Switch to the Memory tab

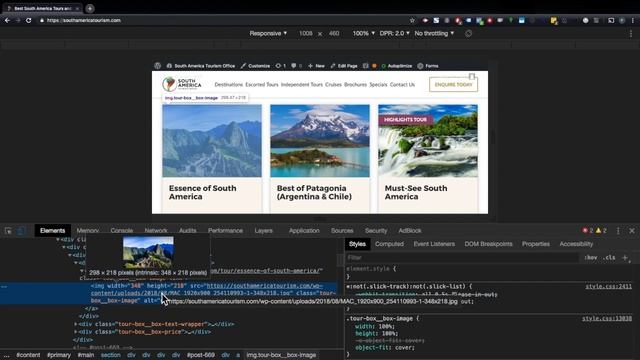pyautogui.click(x=87, y=231)
